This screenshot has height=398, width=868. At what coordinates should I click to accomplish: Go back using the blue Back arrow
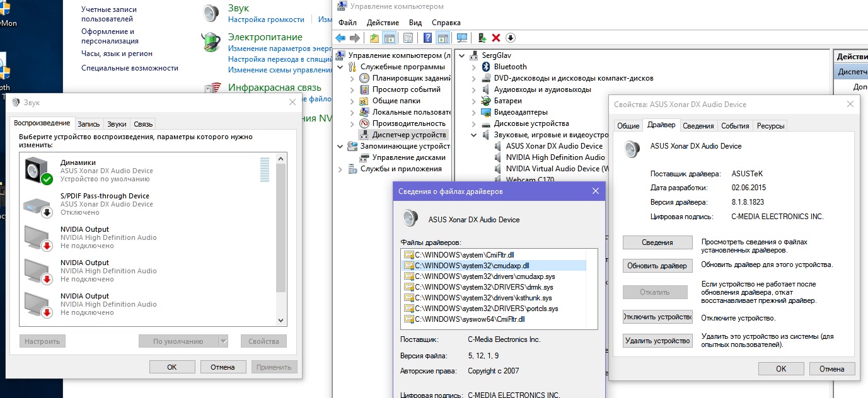click(340, 38)
